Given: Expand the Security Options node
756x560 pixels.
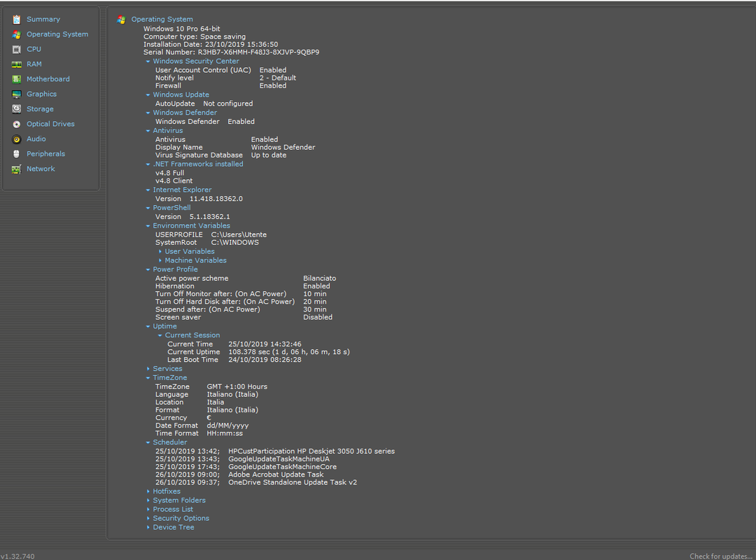Looking at the screenshot, I should [148, 519].
